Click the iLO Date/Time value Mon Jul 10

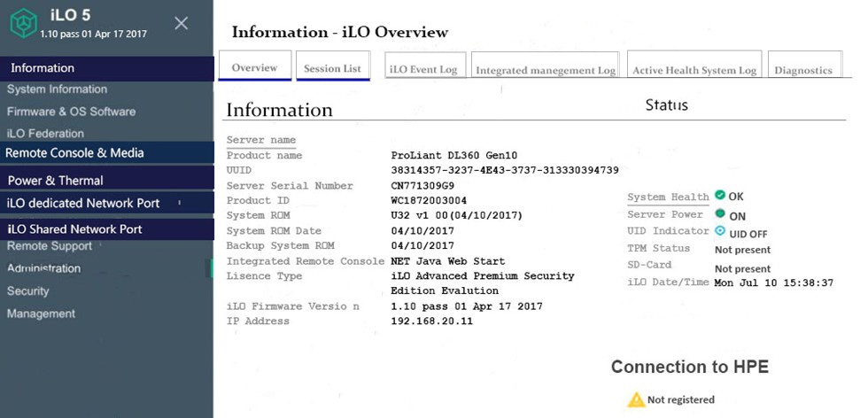pos(774,283)
